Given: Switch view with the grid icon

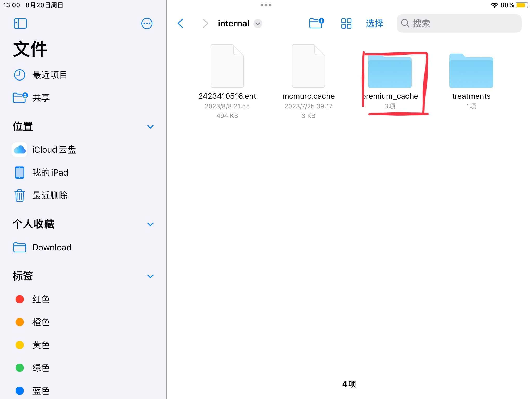Looking at the screenshot, I should (x=346, y=23).
